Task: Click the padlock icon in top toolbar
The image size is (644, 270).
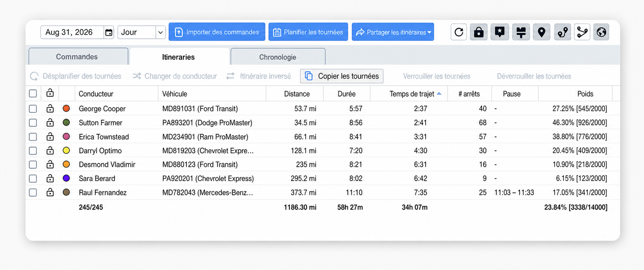Action: click(x=479, y=32)
